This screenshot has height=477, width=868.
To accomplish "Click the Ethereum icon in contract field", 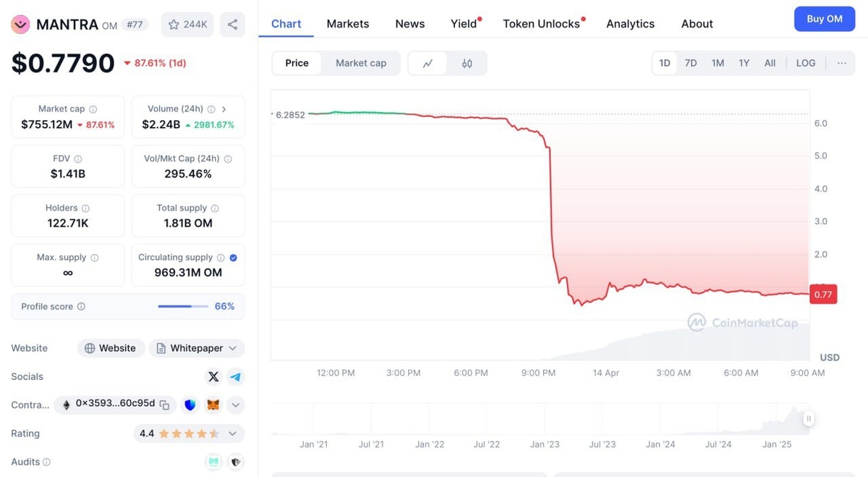I will tap(67, 405).
